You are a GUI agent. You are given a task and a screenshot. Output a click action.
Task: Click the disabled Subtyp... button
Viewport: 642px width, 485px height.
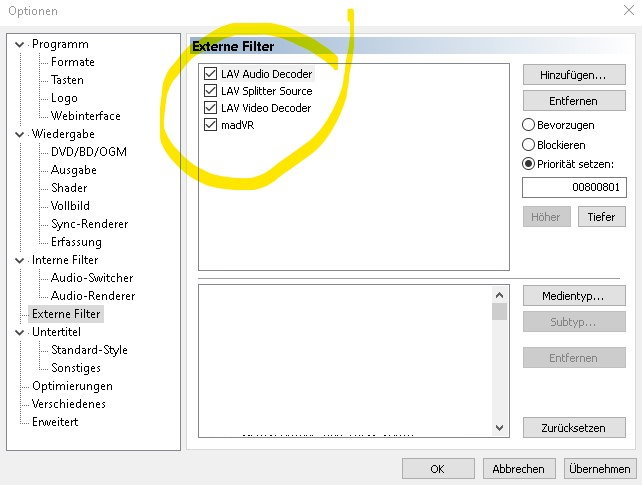[574, 322]
